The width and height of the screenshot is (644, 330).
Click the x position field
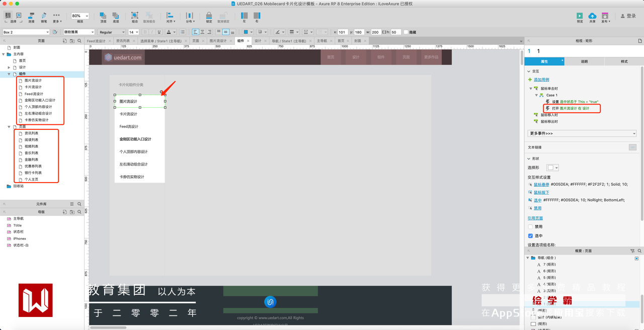click(x=343, y=32)
